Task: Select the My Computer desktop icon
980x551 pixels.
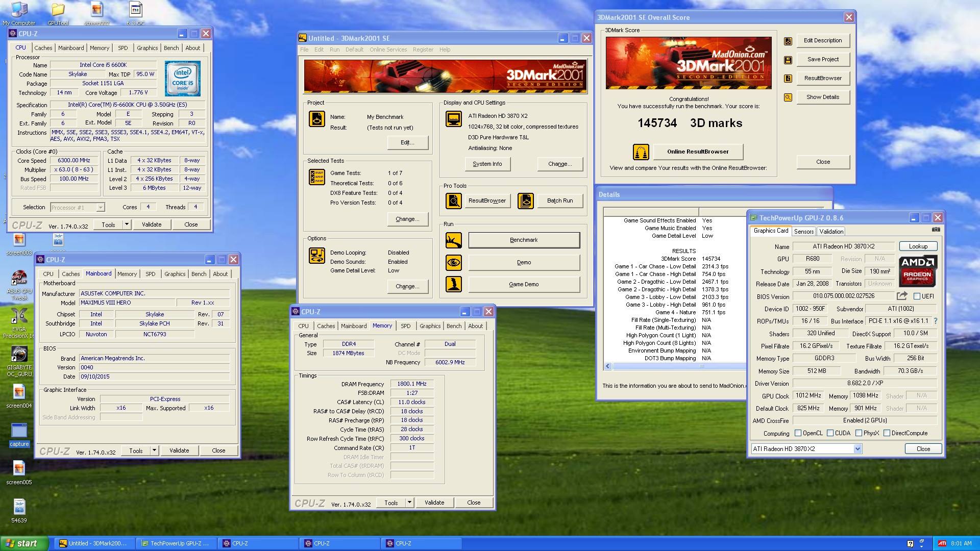Action: (19, 14)
